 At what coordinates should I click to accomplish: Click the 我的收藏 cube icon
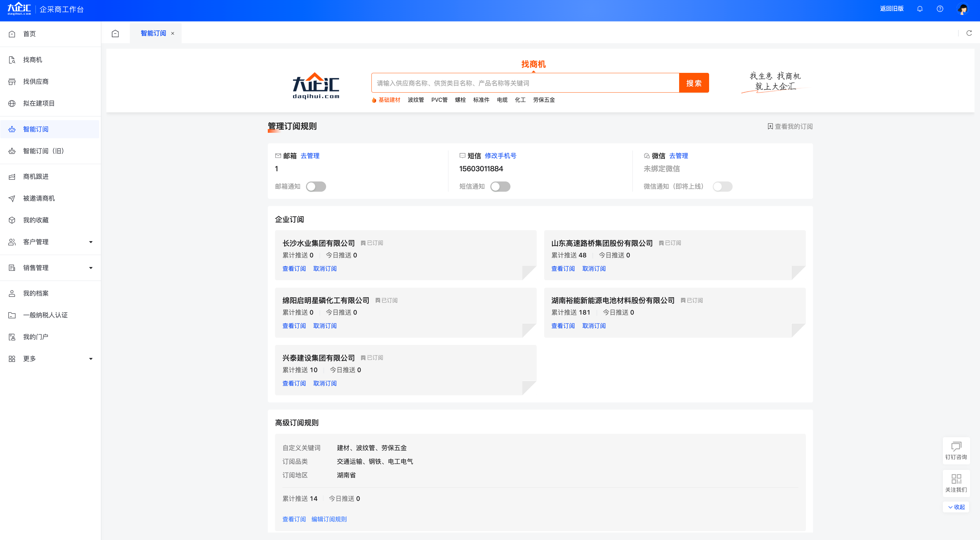pyautogui.click(x=12, y=220)
